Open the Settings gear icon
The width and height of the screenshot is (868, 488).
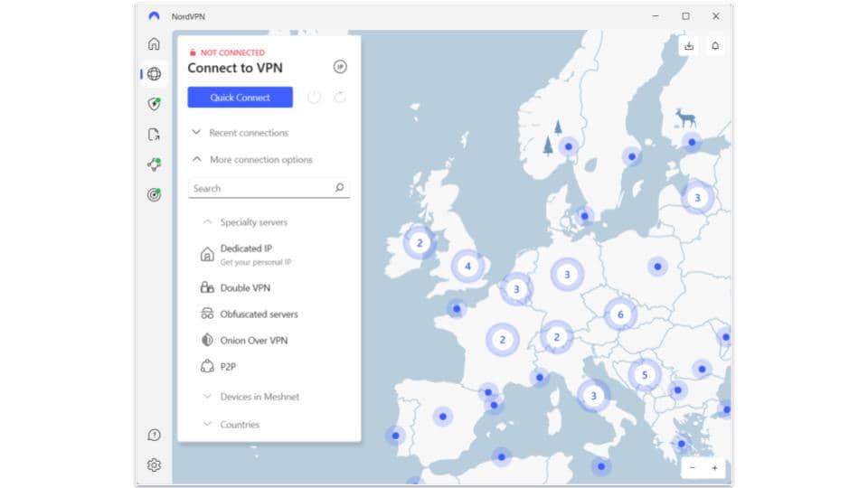pyautogui.click(x=154, y=465)
